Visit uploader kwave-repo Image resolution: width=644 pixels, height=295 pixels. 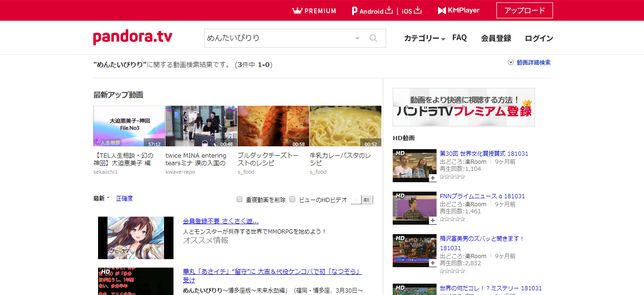(180, 172)
